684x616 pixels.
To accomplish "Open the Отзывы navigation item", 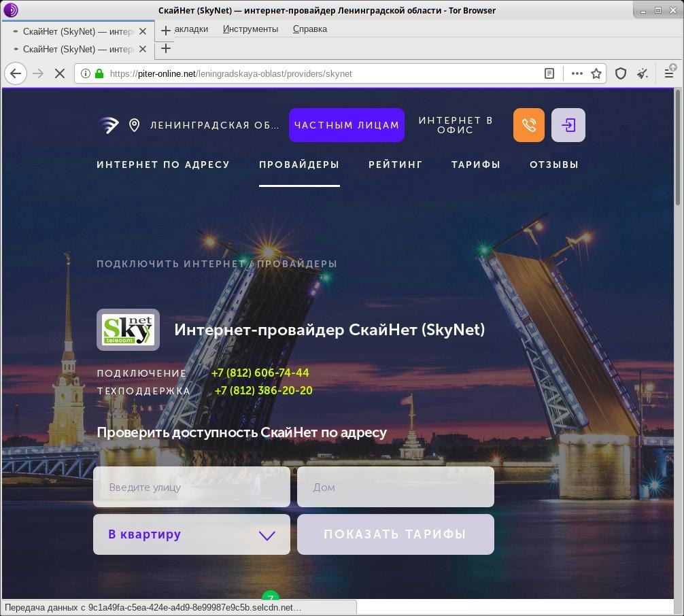I will coord(554,165).
